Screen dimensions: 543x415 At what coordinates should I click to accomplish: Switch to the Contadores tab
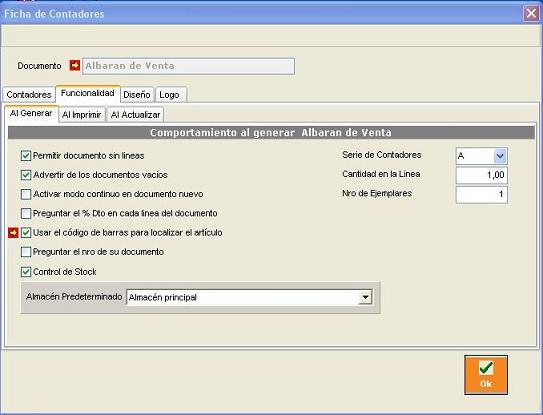tap(29, 95)
